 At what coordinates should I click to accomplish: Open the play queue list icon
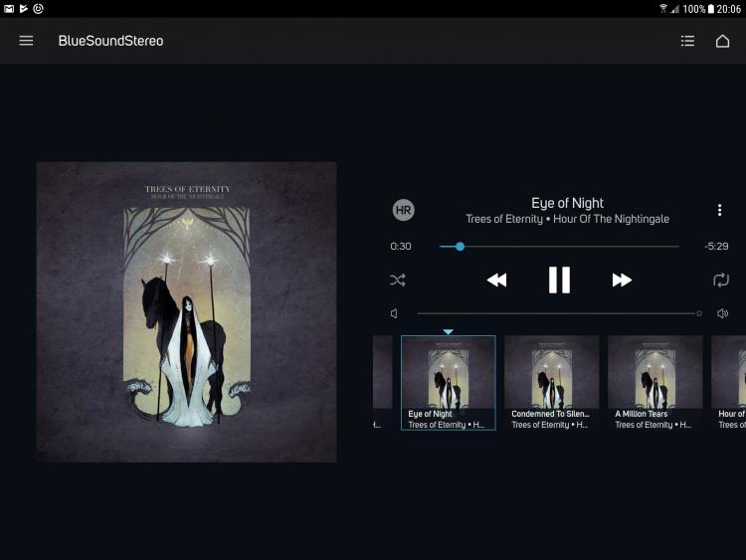[x=687, y=41]
